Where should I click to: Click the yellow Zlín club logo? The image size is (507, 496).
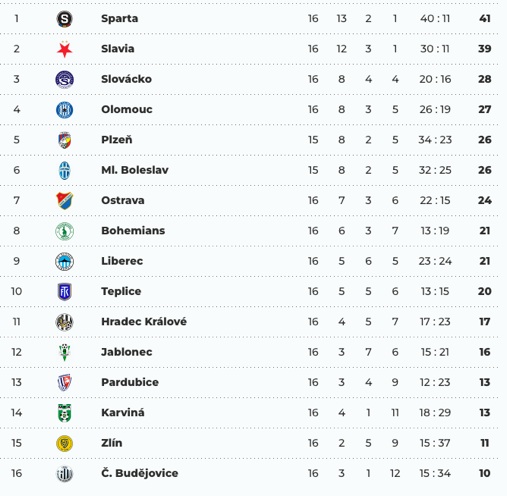click(64, 443)
